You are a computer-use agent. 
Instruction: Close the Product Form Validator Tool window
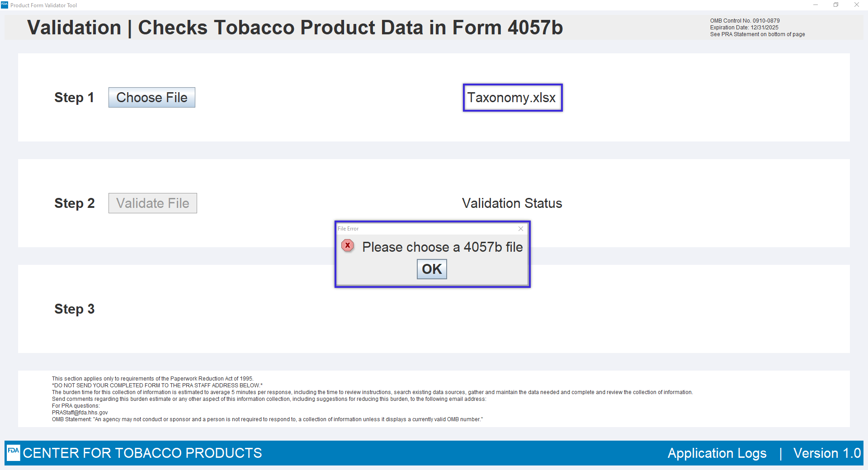tap(857, 5)
